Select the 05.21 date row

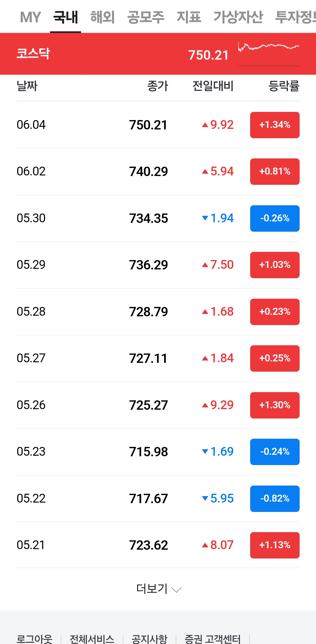pos(31,545)
